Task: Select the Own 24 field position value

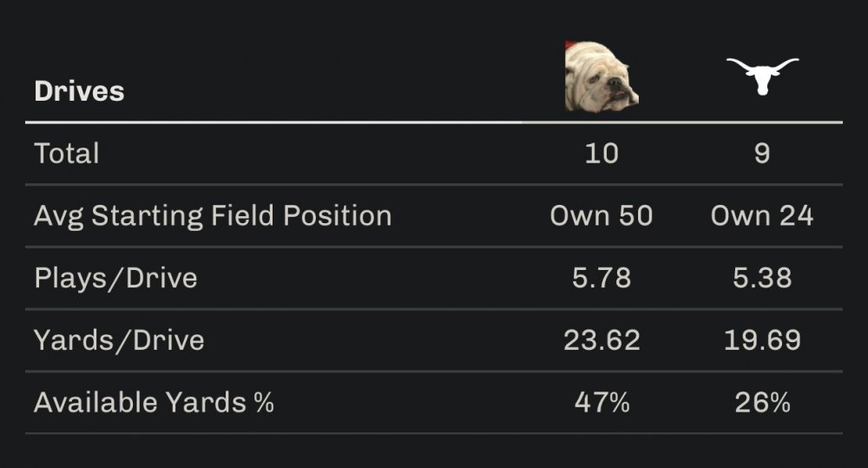Action: 762,215
